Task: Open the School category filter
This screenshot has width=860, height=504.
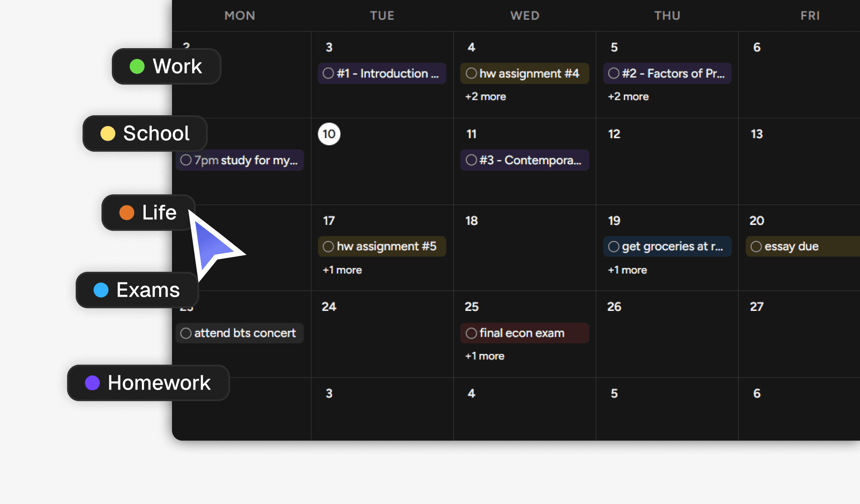Action: pyautogui.click(x=144, y=133)
